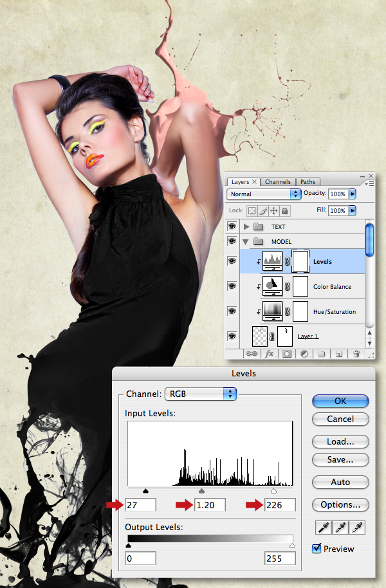Click the Save... button
The width and height of the screenshot is (386, 588).
point(340,459)
